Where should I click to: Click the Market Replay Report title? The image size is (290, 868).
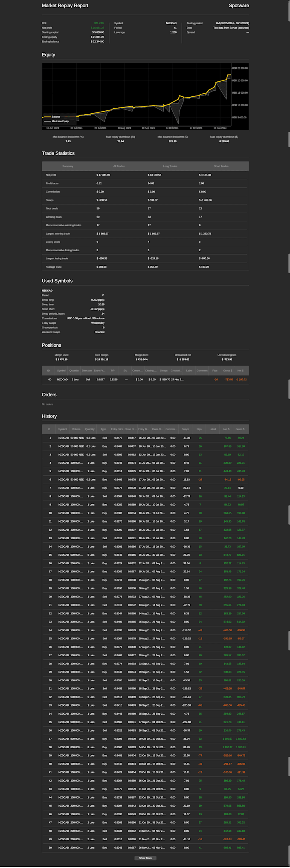65,6
